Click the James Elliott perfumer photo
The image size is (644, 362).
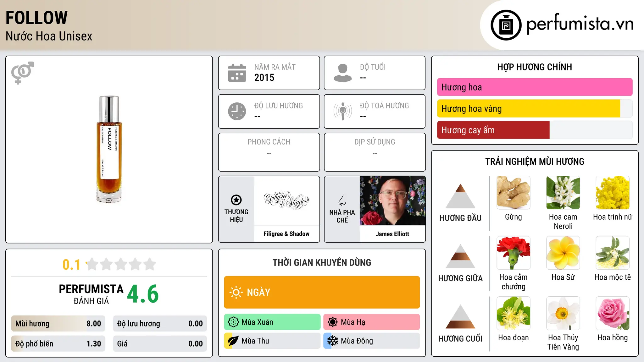392,200
